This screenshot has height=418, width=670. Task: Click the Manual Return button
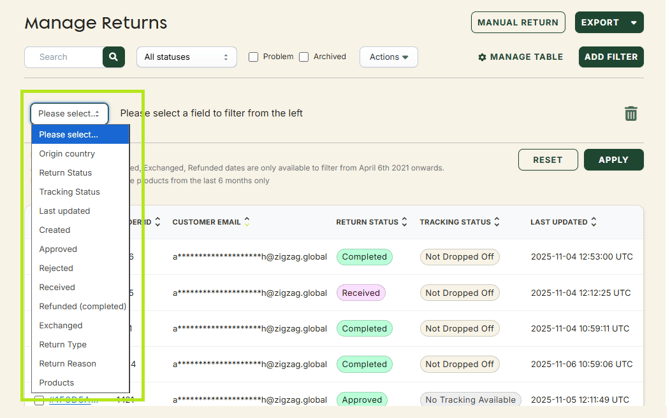[518, 22]
